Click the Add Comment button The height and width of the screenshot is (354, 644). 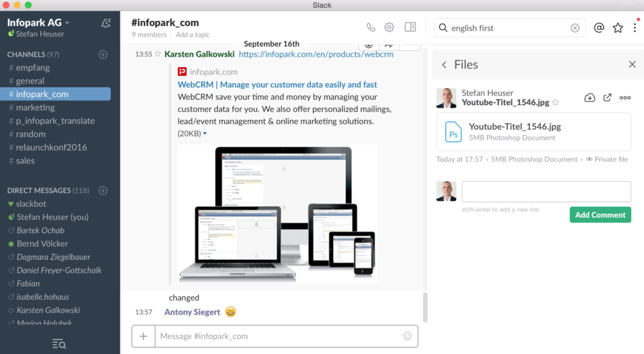[600, 215]
